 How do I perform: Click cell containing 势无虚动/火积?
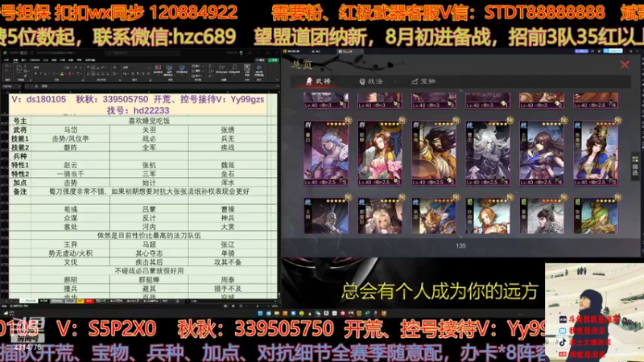(x=70, y=253)
